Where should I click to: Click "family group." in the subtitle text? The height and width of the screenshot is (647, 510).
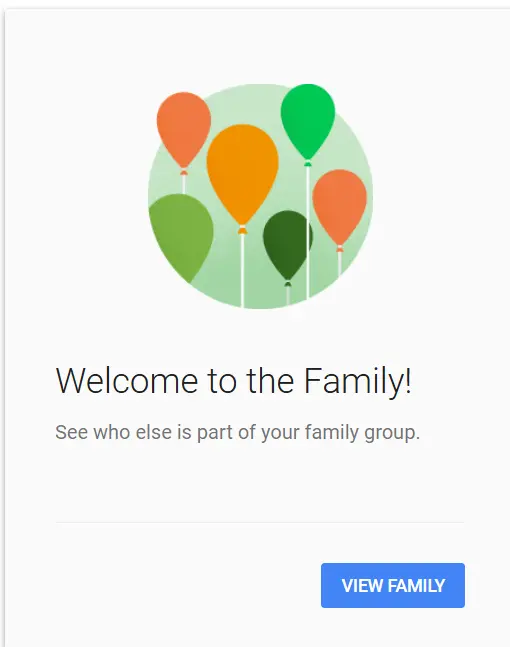(x=362, y=433)
